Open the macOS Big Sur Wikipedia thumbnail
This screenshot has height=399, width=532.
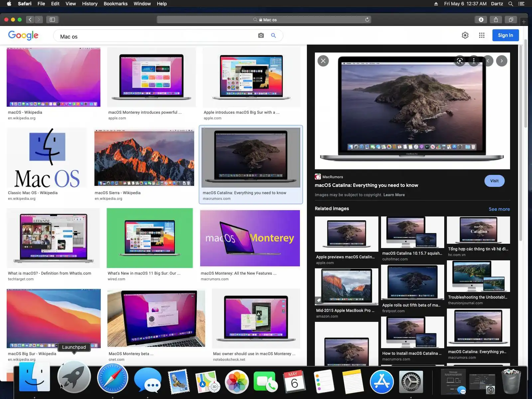[x=54, y=319]
